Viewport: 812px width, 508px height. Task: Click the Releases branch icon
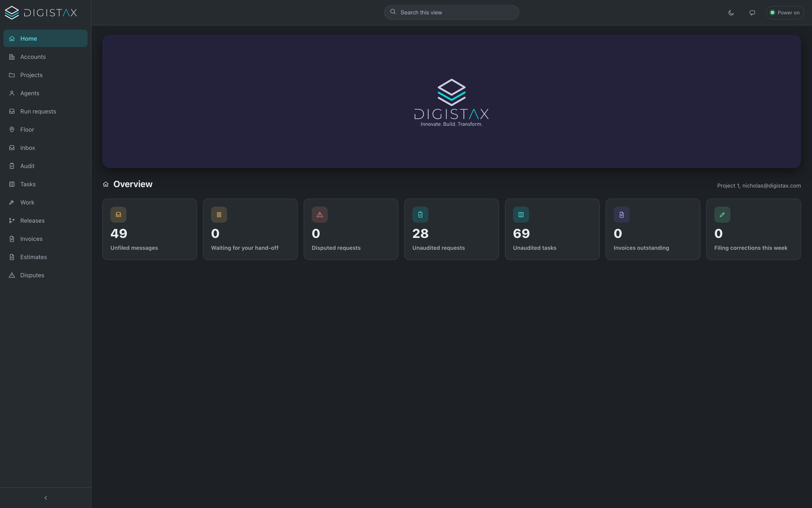[12, 221]
